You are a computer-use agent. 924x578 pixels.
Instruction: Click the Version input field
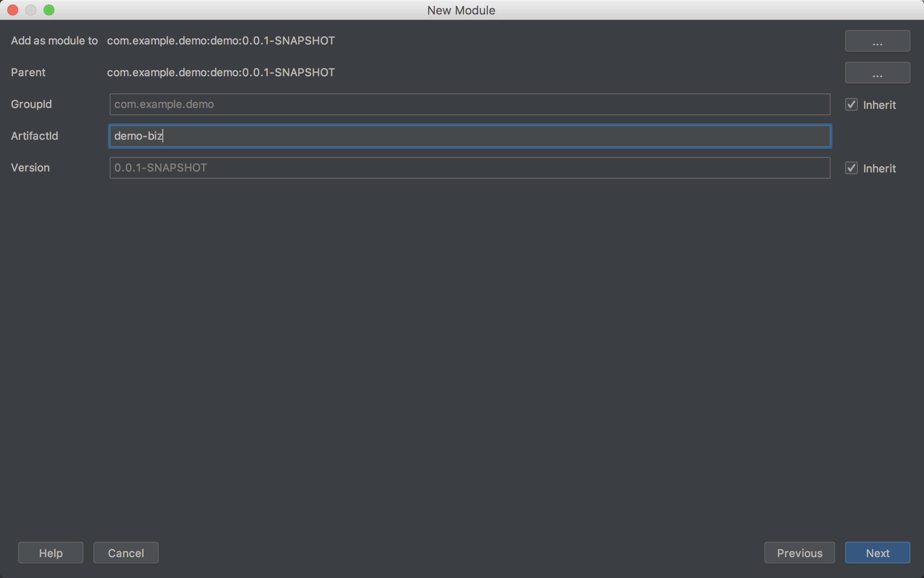point(470,168)
